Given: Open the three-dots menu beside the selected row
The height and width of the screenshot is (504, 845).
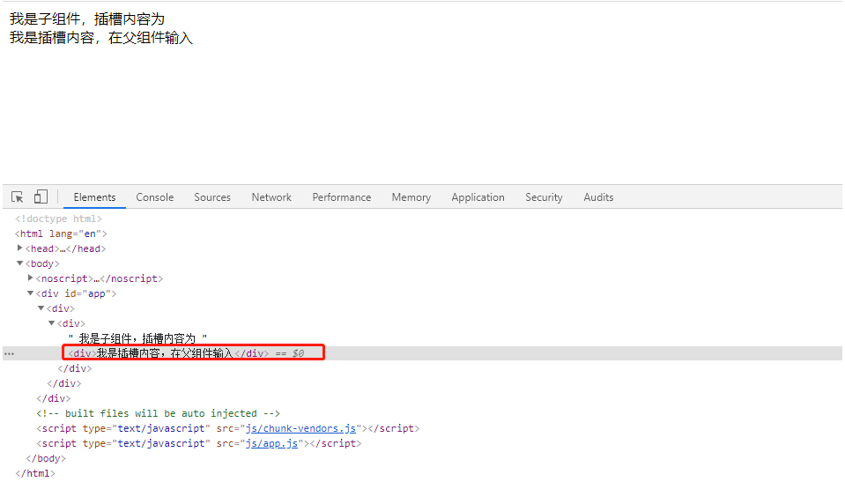Looking at the screenshot, I should [9, 354].
